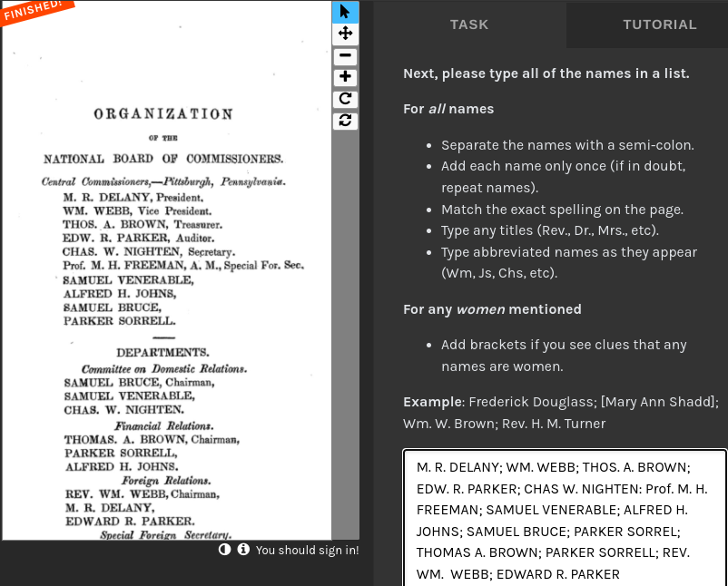The width and height of the screenshot is (728, 586).
Task: Click DEPARTMENTS heading in document
Action: 162,353
